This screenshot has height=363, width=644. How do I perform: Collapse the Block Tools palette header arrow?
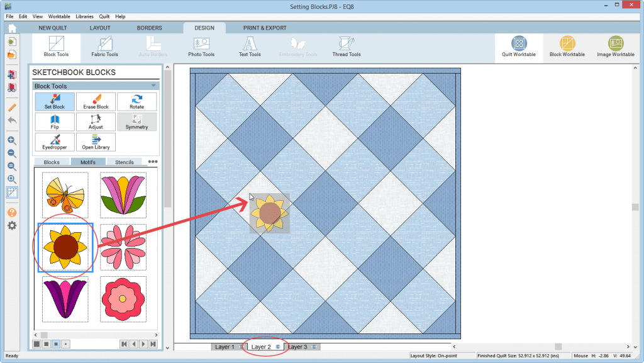153,86
